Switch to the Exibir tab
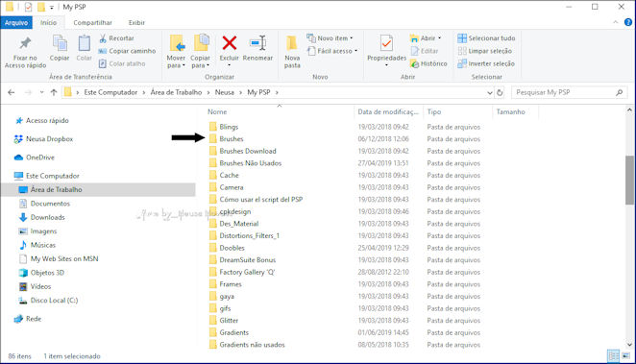 click(x=136, y=23)
